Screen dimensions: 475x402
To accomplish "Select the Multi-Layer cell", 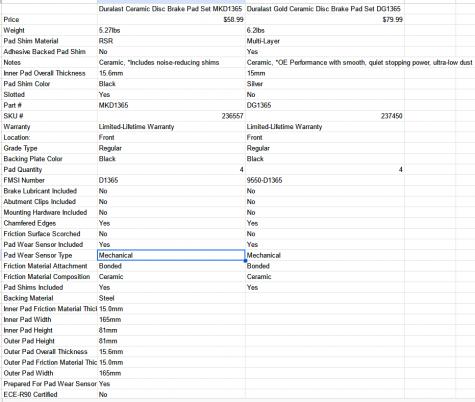I will tap(325, 41).
